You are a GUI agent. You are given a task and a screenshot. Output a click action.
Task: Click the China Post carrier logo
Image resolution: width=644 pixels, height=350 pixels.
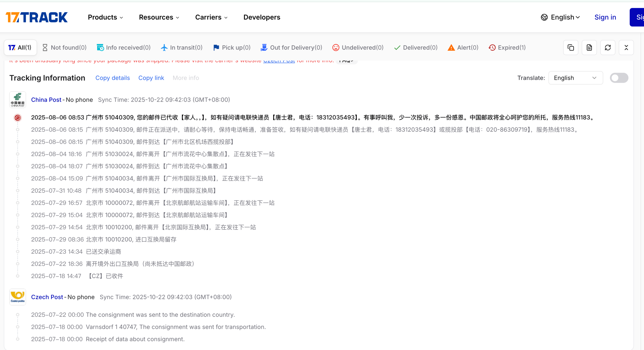(18, 100)
